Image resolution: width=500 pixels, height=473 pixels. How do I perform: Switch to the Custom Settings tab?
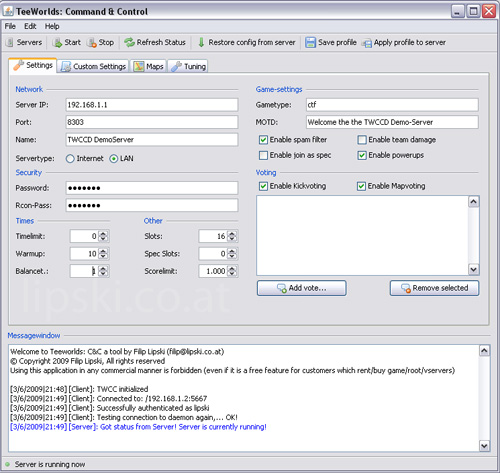[94, 66]
